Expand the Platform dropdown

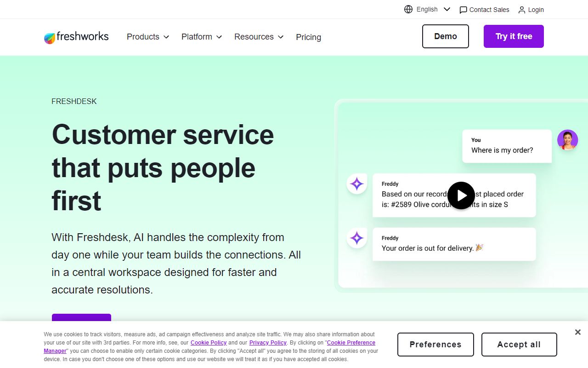(201, 37)
